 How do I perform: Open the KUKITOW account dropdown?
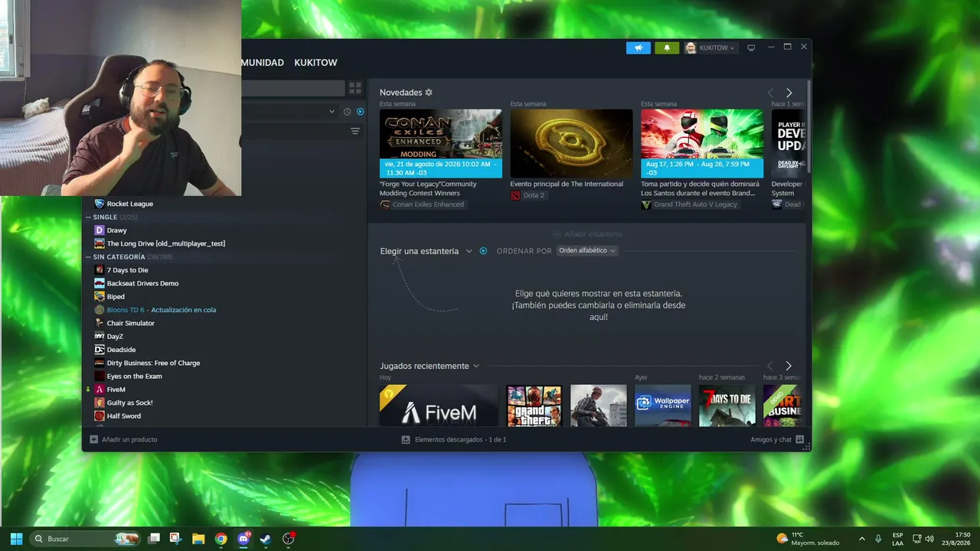[x=710, y=47]
